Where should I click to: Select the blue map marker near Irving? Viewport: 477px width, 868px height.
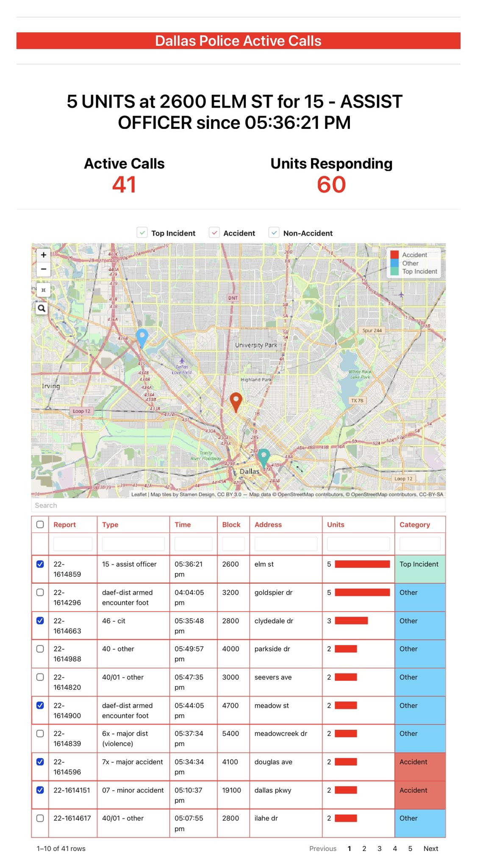pos(142,339)
